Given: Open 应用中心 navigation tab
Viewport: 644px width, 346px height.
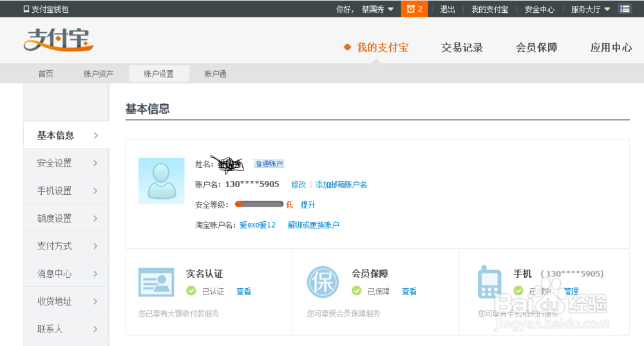Looking at the screenshot, I should pos(611,48).
